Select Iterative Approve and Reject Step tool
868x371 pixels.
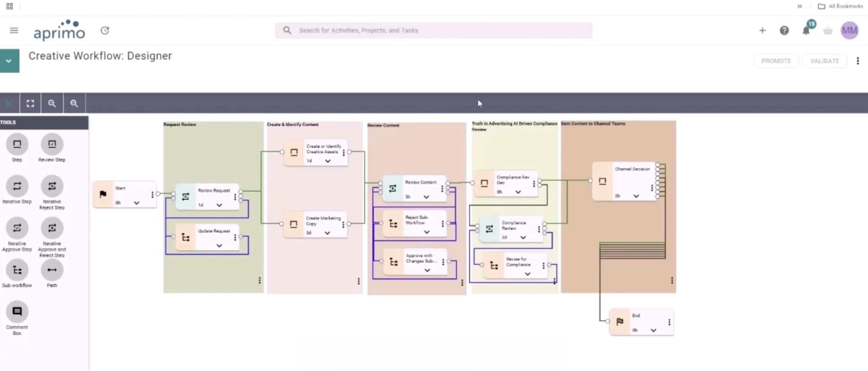[52, 228]
